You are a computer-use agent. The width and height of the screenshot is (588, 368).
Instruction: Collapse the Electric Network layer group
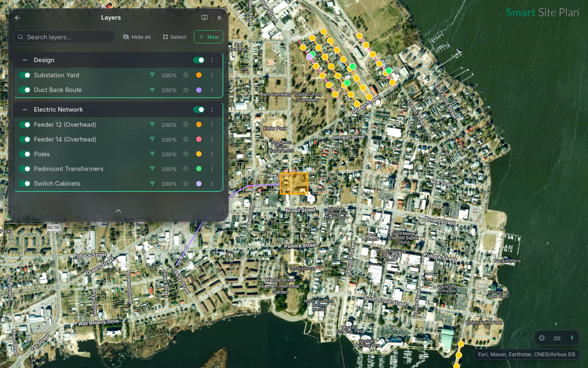(x=25, y=110)
